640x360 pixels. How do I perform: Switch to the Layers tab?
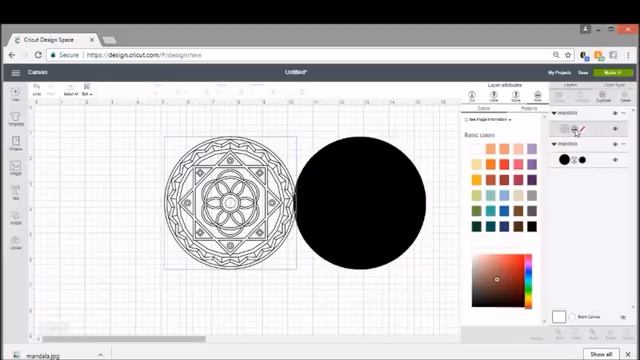(x=570, y=85)
